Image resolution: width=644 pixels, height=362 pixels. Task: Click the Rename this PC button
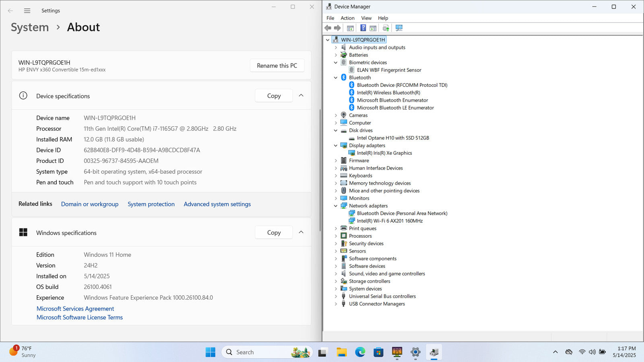(277, 66)
